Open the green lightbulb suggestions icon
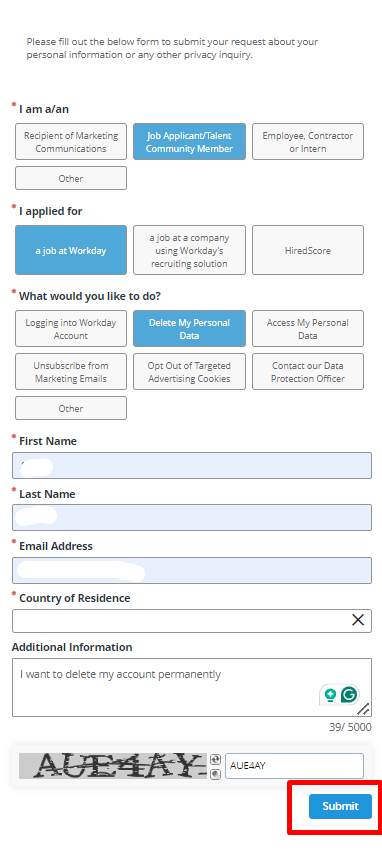This screenshot has height=858, width=382. (330, 695)
